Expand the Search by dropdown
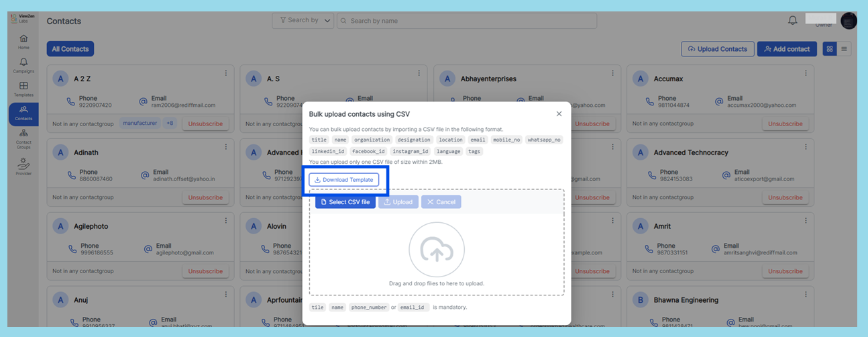This screenshot has height=337, width=868. click(303, 21)
